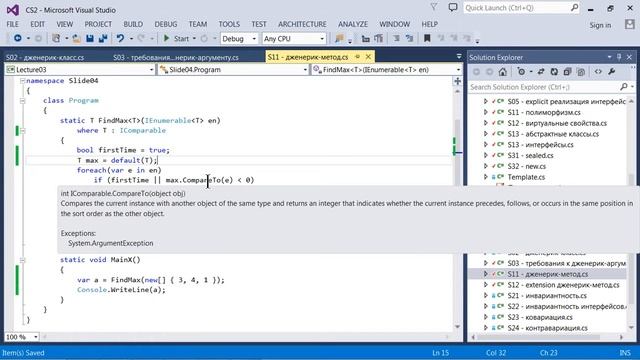The height and width of the screenshot is (360, 640).
Task: Click the Properties wrench icon
Action: [611, 72]
